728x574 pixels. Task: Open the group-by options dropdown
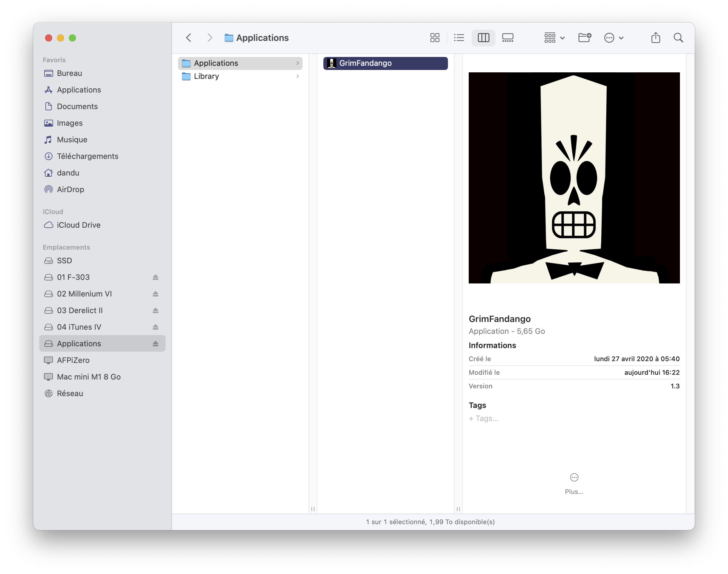554,38
